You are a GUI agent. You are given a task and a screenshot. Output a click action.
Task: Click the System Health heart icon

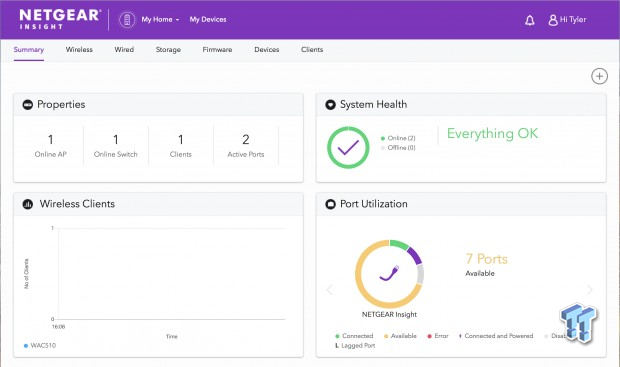tap(330, 105)
